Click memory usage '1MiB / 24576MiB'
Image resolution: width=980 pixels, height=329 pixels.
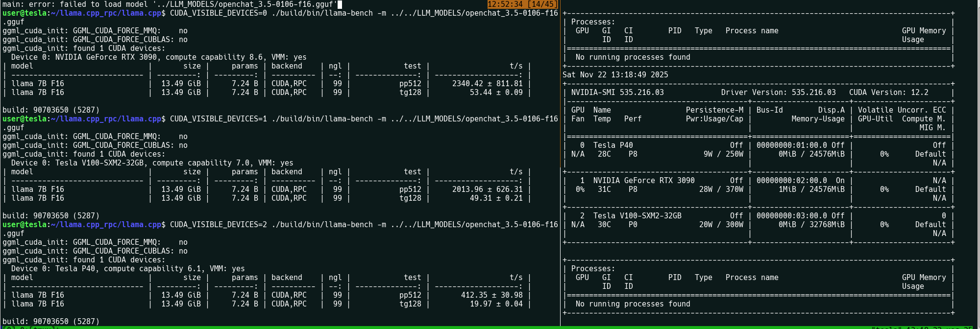812,189
